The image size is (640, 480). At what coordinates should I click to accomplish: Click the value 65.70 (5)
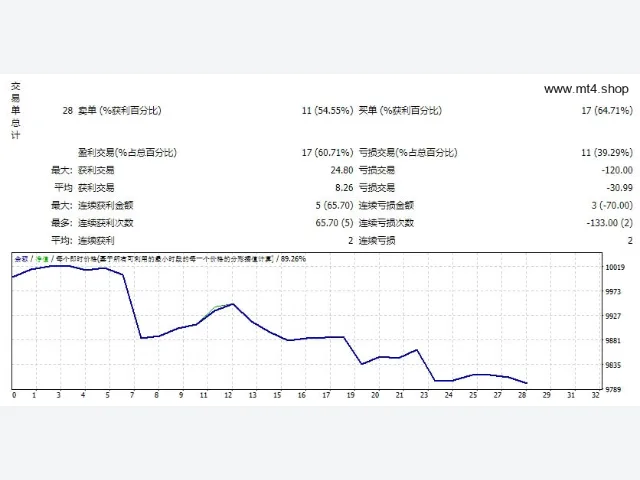pyautogui.click(x=334, y=223)
